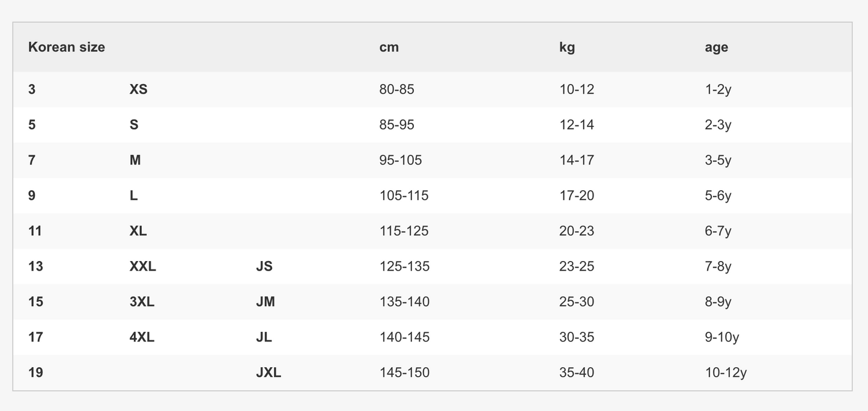
Task: Select the XS size label
Action: pos(138,89)
